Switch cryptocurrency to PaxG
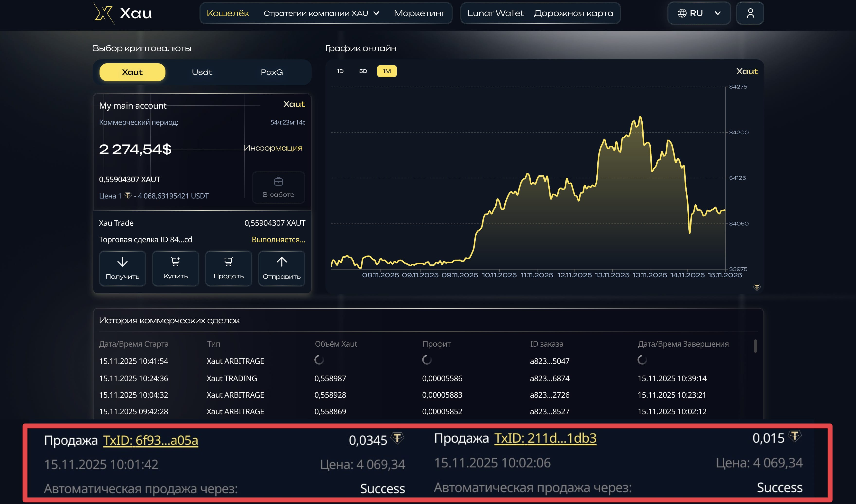Viewport: 856px width, 504px height. 271,72
